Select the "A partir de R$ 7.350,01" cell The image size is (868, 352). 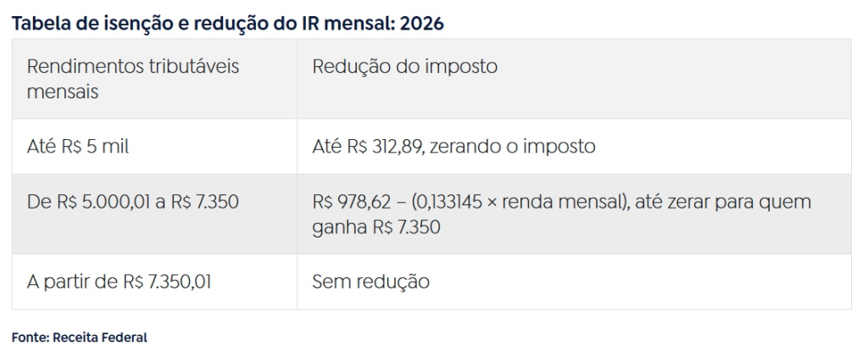tap(119, 281)
